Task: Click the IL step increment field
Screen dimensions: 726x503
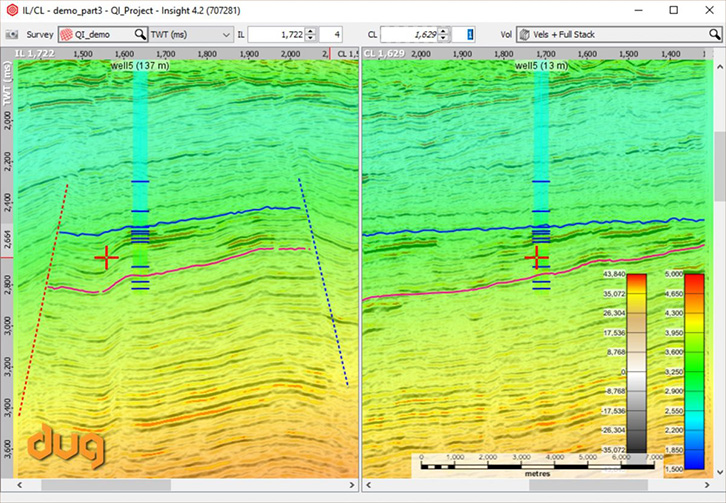Action: [331, 34]
